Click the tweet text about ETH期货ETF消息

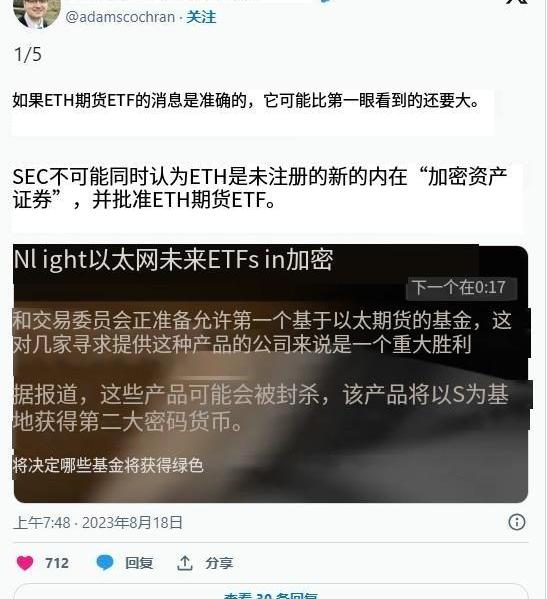coord(246,100)
